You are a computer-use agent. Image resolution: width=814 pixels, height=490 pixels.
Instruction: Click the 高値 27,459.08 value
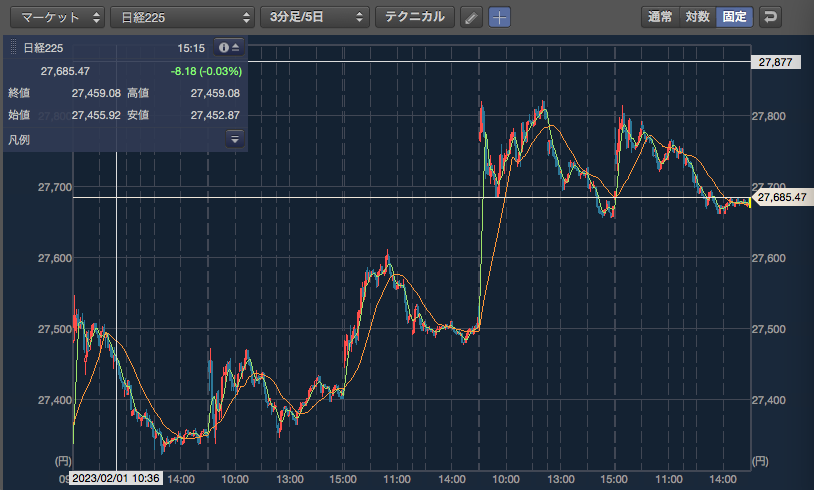[215, 93]
